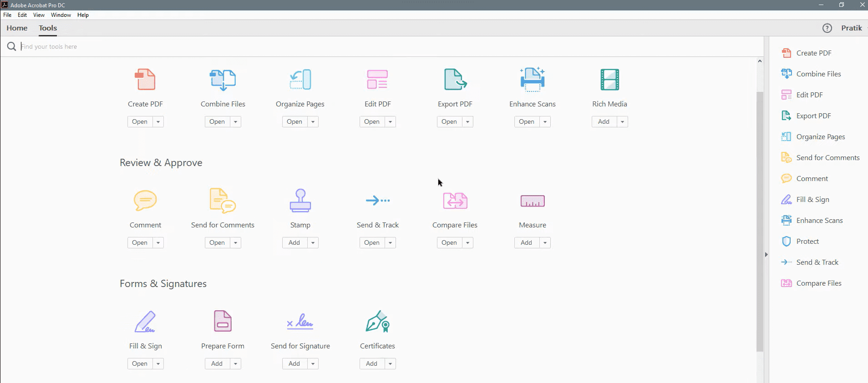Open dropdown arrow next to Organize Pages Open
868x383 pixels.
[313, 121]
